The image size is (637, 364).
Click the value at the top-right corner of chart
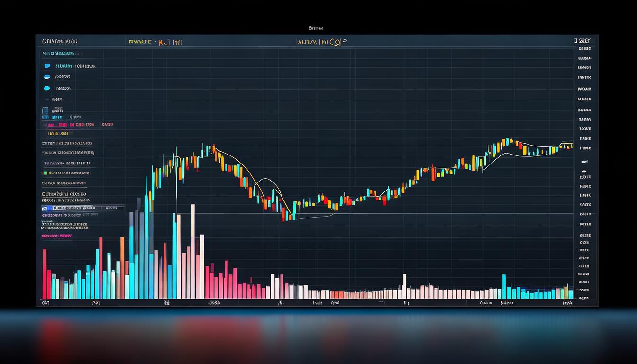point(583,41)
